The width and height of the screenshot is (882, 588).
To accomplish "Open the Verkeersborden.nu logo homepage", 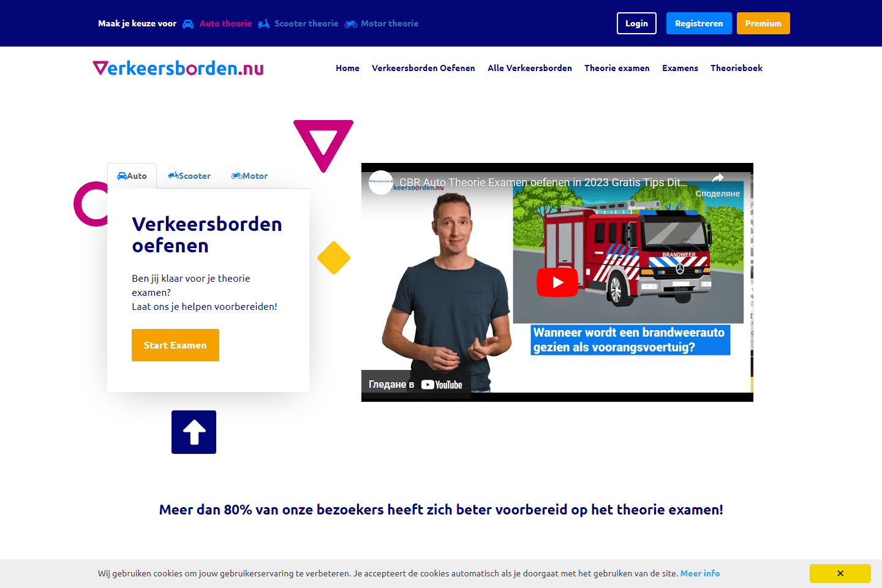I will [x=178, y=68].
